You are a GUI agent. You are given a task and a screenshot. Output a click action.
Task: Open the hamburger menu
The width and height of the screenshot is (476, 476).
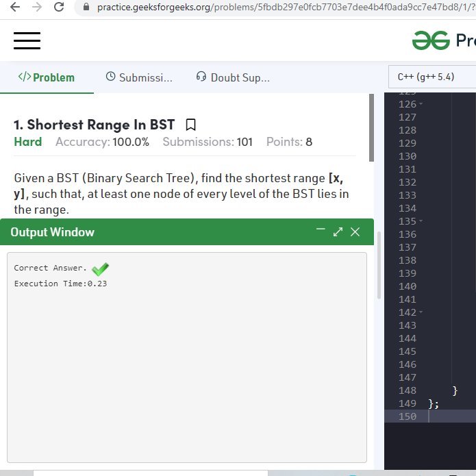(27, 40)
